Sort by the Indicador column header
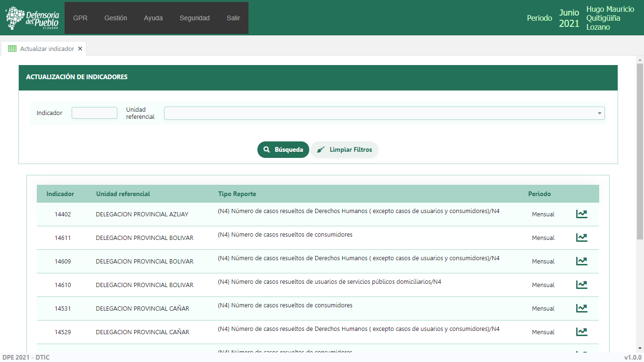Viewport: 644px width, 362px height. (60, 194)
